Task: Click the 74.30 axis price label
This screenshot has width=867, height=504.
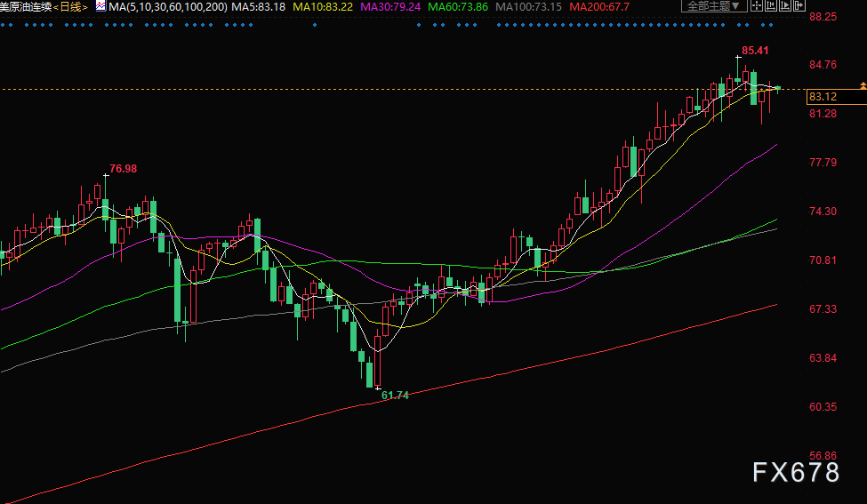Action: click(823, 211)
